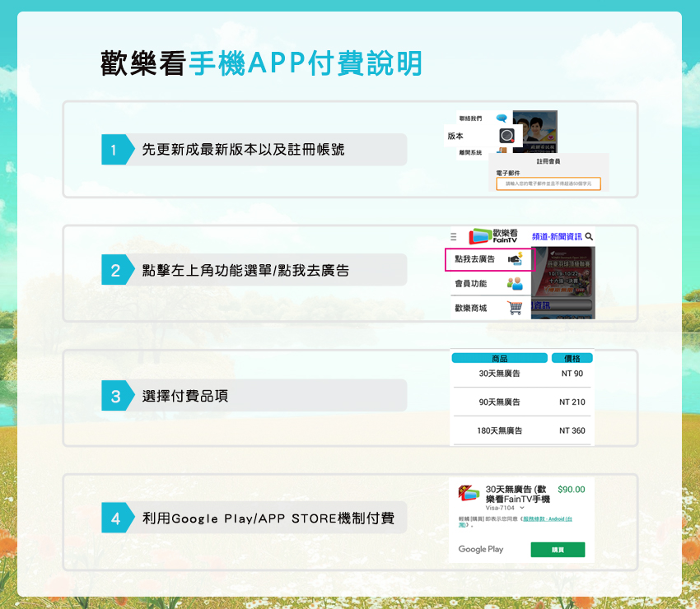Viewport: 700px width, 609px height.
Task: Click the cash hand icon beside 點我去廣告
Action: (516, 258)
